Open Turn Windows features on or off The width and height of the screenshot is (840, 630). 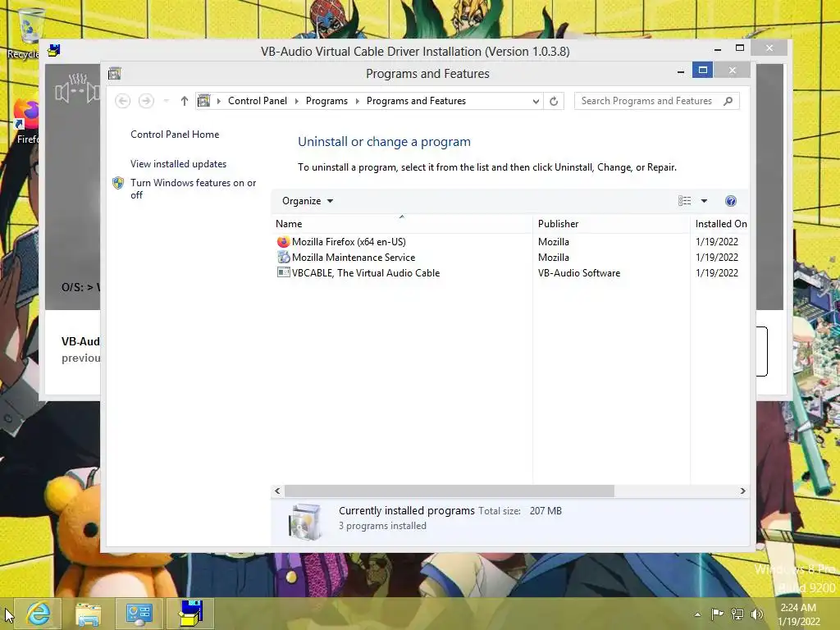[193, 189]
